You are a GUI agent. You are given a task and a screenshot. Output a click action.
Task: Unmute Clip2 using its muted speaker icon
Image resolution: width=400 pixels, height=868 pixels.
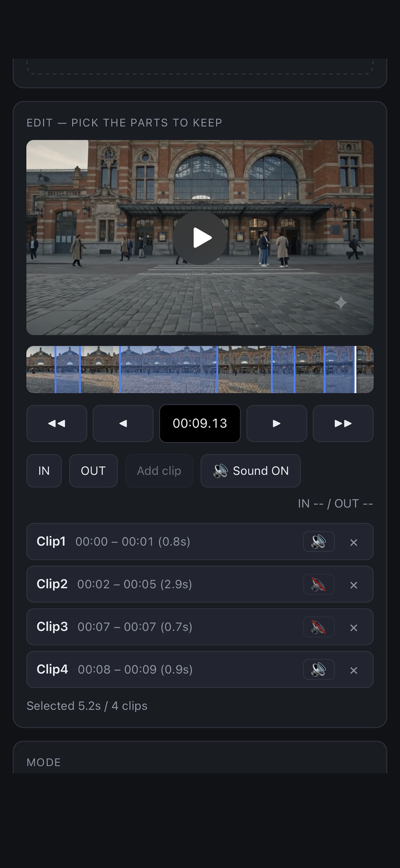coord(319,584)
